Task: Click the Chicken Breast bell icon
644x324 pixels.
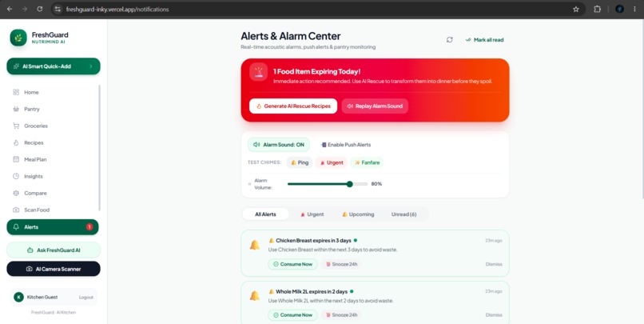Action: [255, 246]
